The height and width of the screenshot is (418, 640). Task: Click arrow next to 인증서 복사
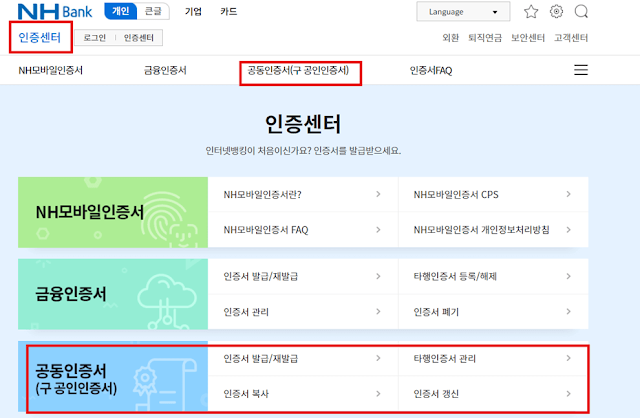(378, 394)
